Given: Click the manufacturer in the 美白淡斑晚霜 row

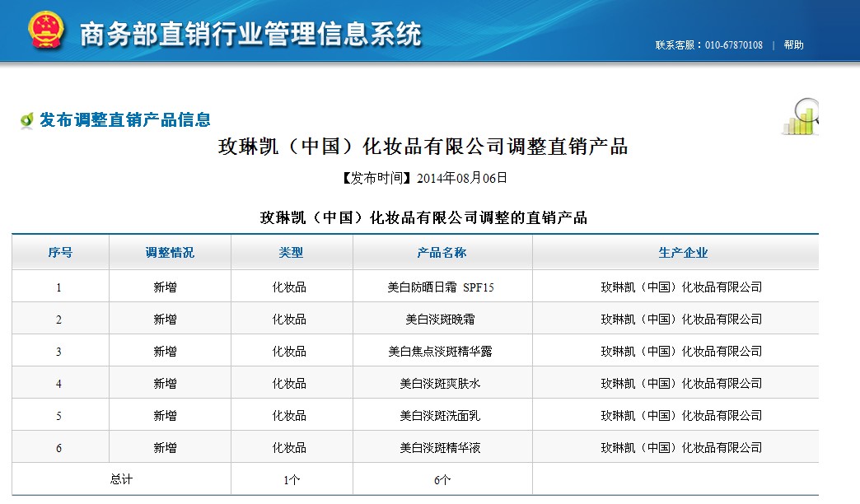Looking at the screenshot, I should pyautogui.click(x=682, y=320).
